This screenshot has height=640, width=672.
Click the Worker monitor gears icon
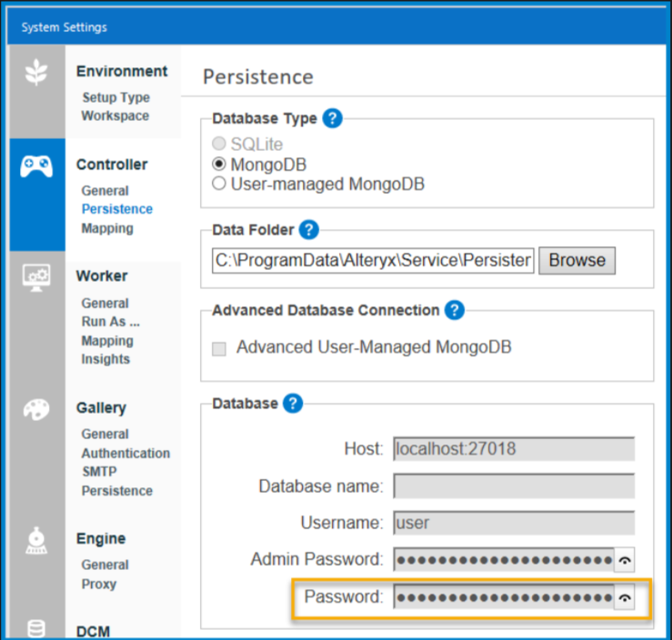tap(36, 277)
